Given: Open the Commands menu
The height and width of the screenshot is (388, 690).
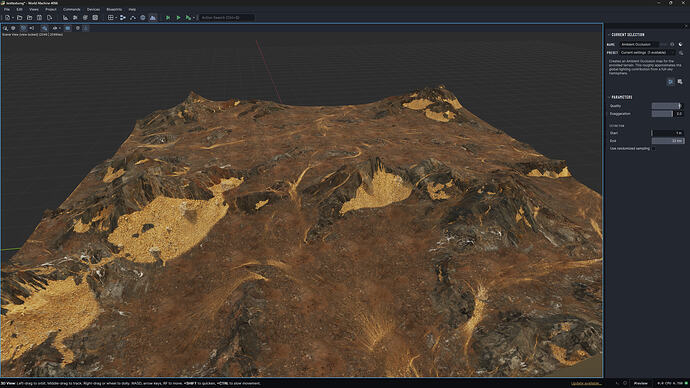Looking at the screenshot, I should [x=71, y=9].
